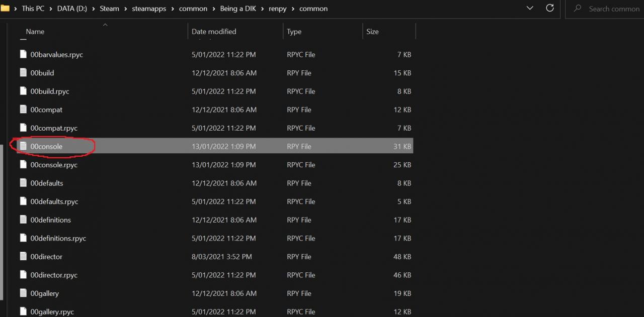Expand chevron after 'steamapps' in breadcrumb
644x317 pixels.
(x=173, y=9)
